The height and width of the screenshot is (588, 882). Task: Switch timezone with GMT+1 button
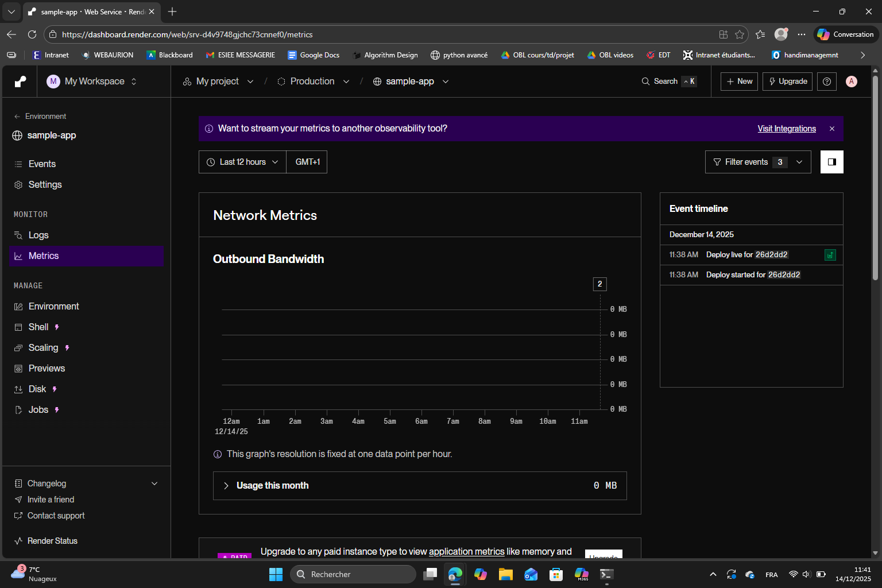point(307,162)
